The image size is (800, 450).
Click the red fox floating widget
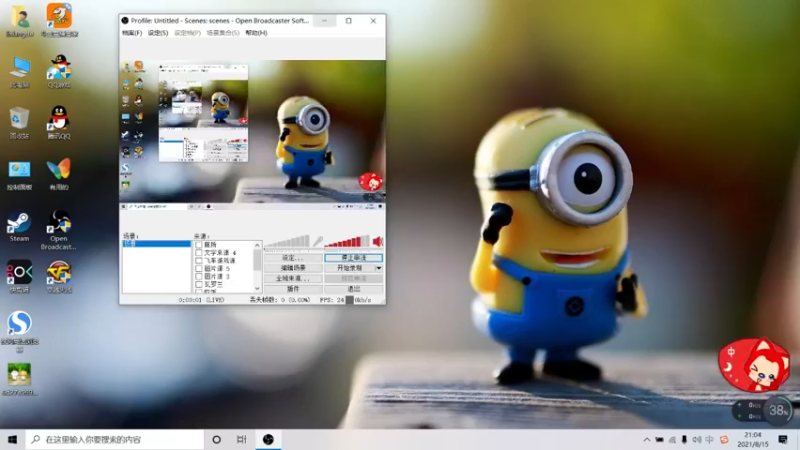754,364
